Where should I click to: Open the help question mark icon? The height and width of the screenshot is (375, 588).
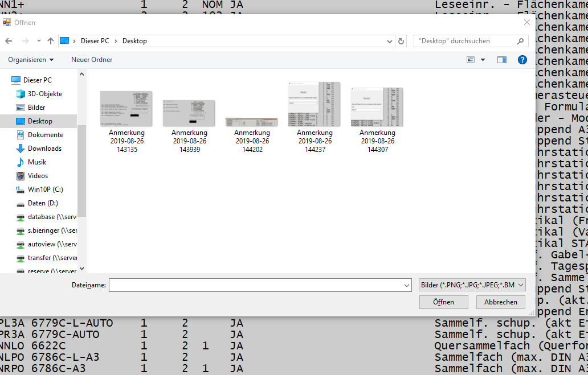[x=522, y=60]
